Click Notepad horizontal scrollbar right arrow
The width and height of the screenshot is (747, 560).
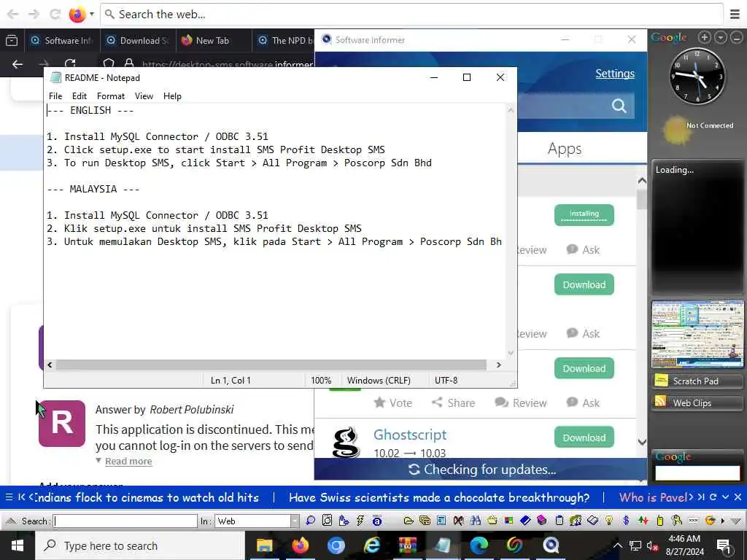(x=498, y=365)
